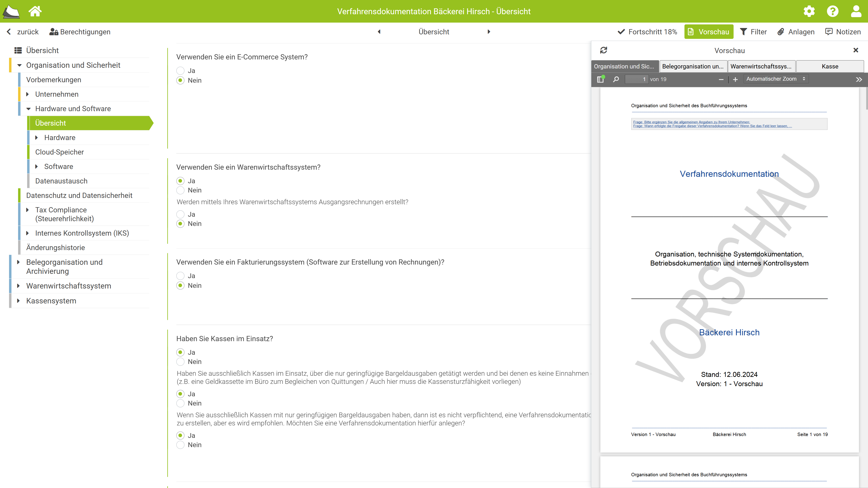Click the application logo icon
The image size is (868, 488).
tap(11, 12)
